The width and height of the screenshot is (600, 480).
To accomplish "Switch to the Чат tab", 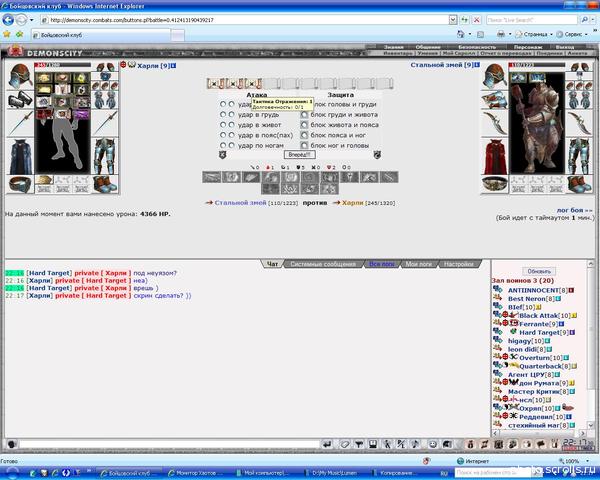I will (272, 264).
